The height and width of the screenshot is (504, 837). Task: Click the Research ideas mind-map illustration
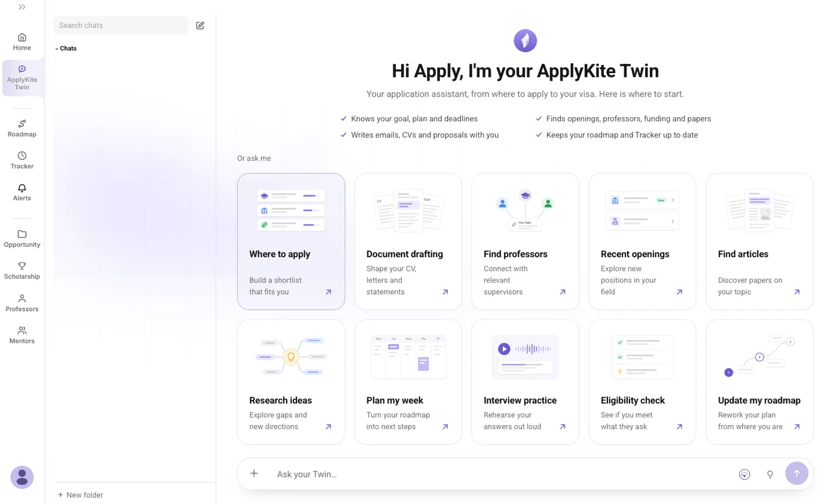291,357
